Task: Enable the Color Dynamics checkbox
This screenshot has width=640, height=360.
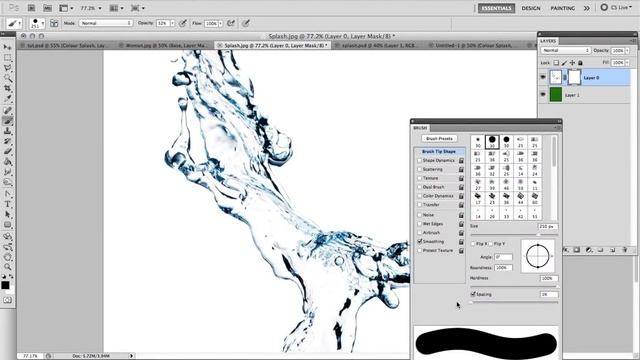Action: pyautogui.click(x=419, y=196)
